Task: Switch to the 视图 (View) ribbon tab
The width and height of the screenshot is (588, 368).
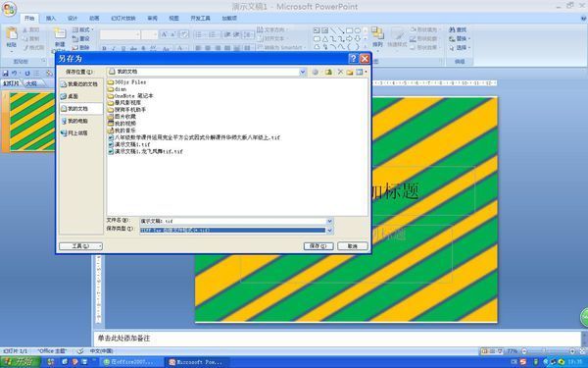Action: 173,18
